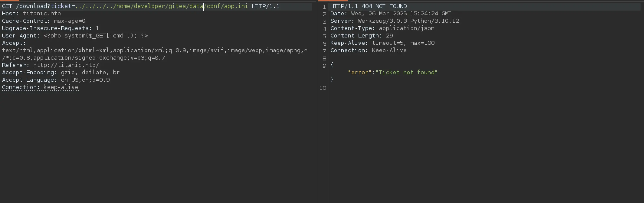Click 'Upgrade-Insecure-Requests: 1' header line

point(51,28)
